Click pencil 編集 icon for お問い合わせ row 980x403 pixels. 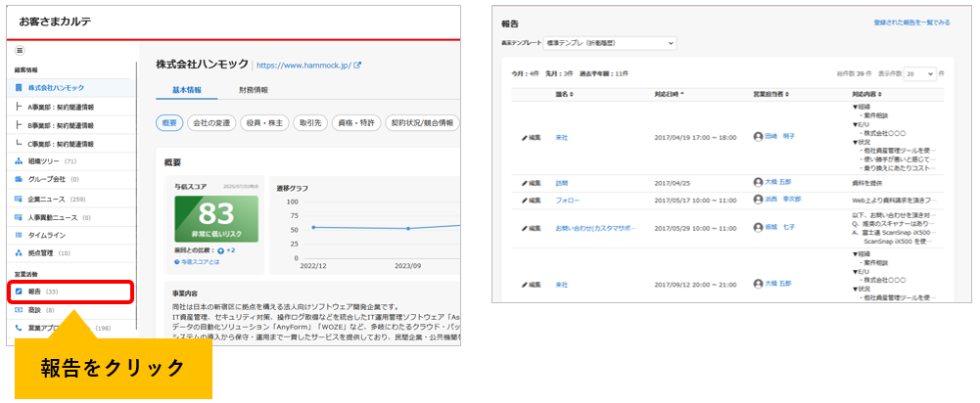[x=531, y=229]
